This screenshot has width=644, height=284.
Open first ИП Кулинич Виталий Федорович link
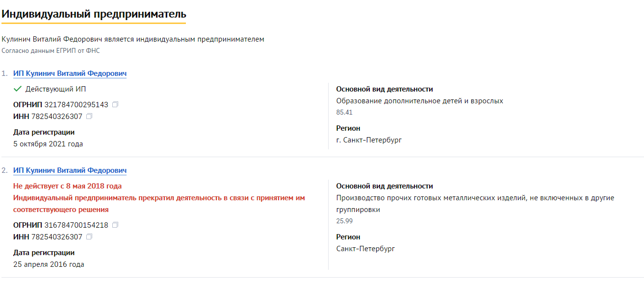pos(70,74)
